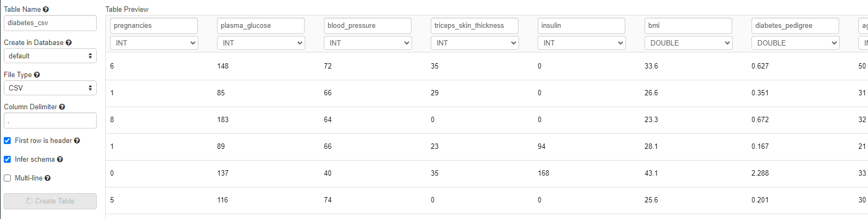
Task: Click the Column Delimiter help icon
Action: pos(62,107)
